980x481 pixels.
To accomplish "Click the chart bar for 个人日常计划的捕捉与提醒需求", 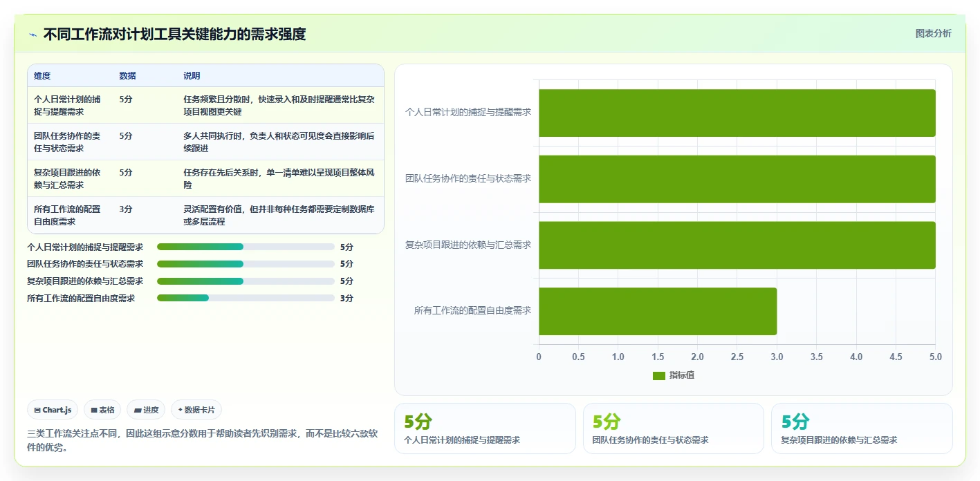I will point(737,113).
